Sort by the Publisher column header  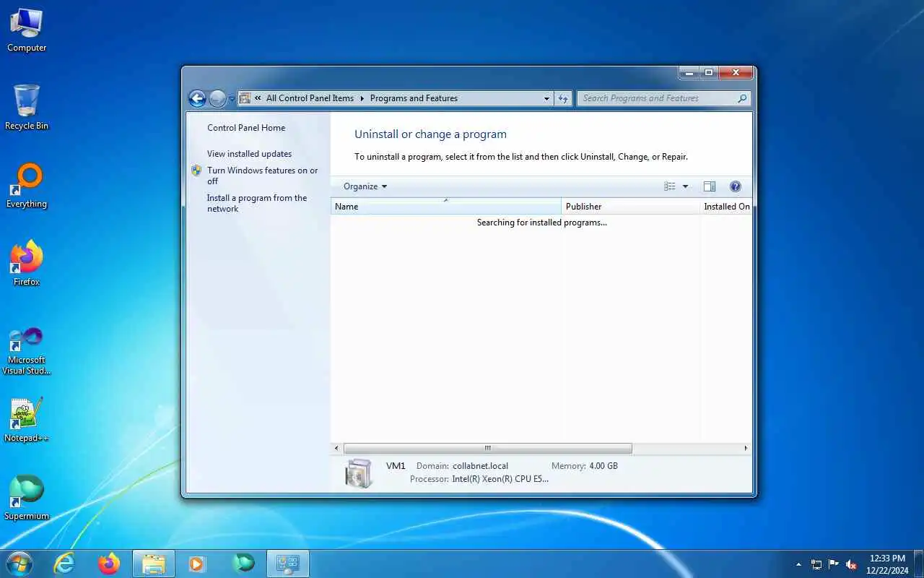coord(631,207)
